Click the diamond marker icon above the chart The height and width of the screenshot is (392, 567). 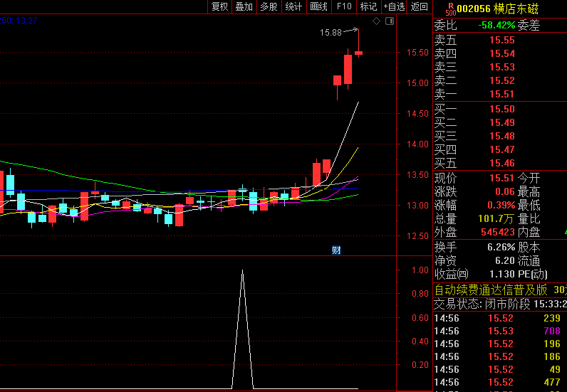[376, 21]
